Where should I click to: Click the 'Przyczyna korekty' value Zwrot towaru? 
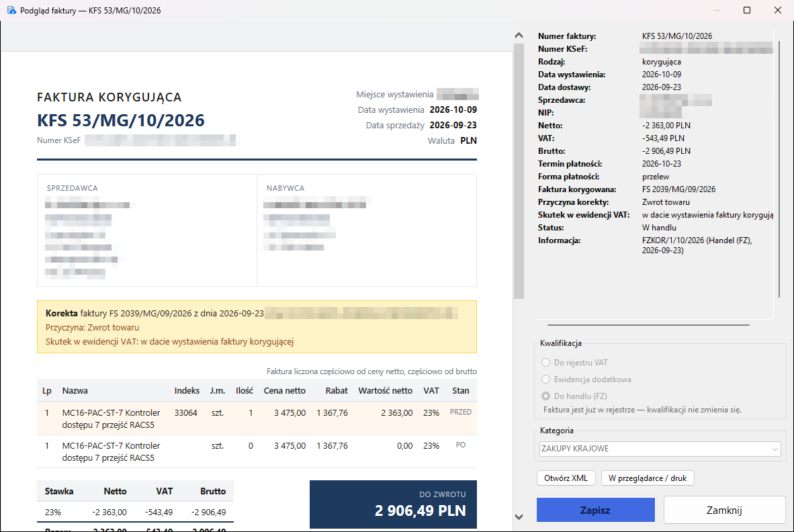(666, 202)
